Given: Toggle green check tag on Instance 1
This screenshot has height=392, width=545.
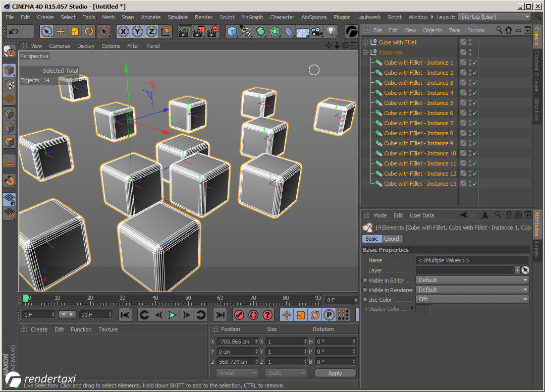Looking at the screenshot, I should click(x=474, y=63).
